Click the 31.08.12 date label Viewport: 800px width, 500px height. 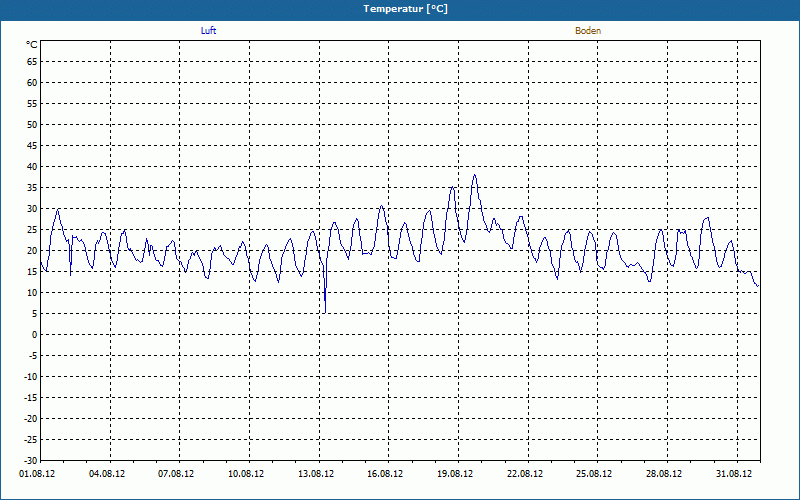pos(734,474)
